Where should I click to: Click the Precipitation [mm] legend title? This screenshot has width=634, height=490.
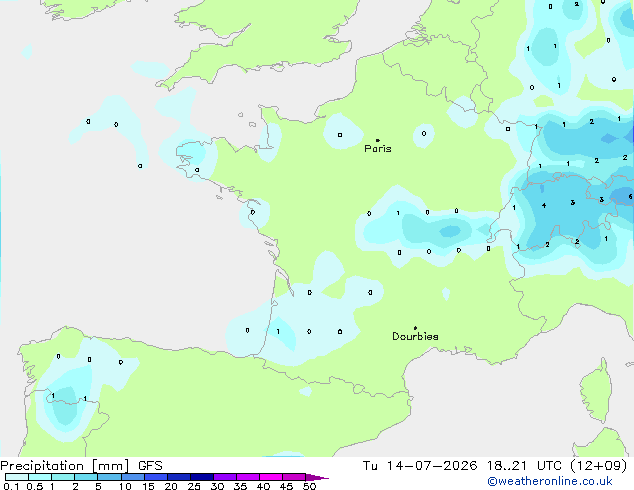[x=65, y=466]
